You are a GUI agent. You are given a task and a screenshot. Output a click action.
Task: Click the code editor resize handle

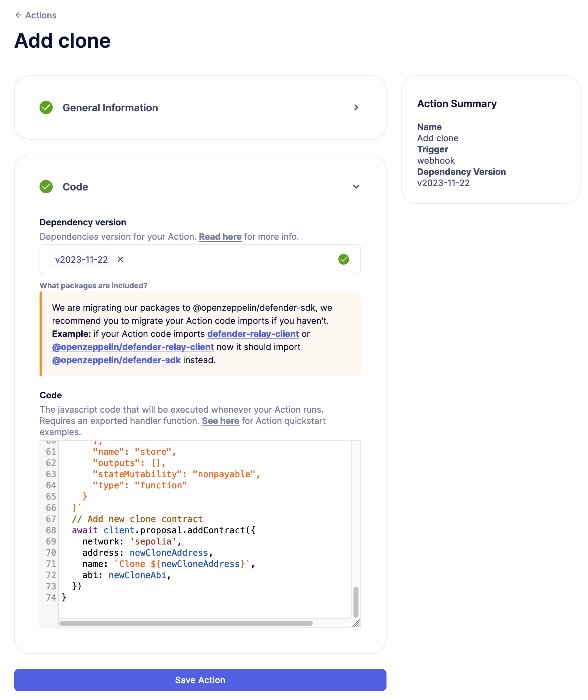356,623
